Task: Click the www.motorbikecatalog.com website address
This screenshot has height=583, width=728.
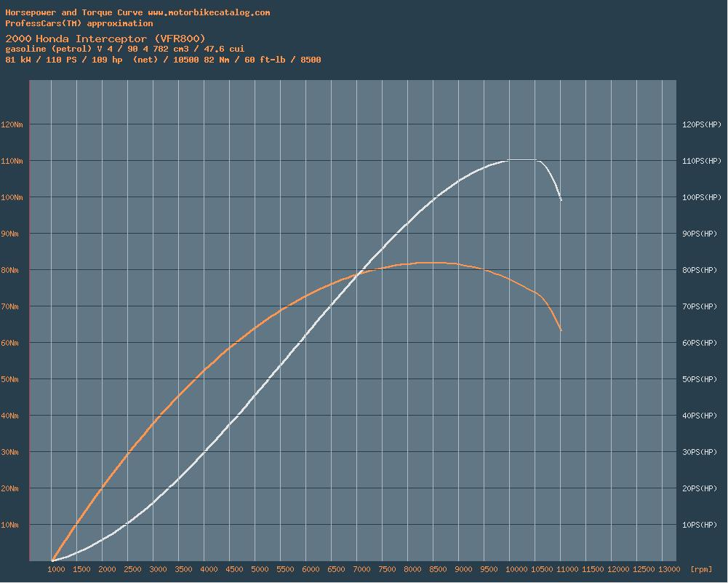Action: (209, 12)
